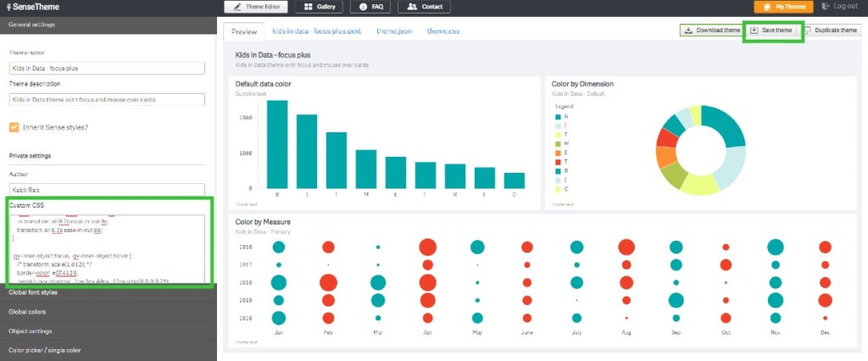The width and height of the screenshot is (868, 361).
Task: Expand Color picker / single color section
Action: coord(108,349)
